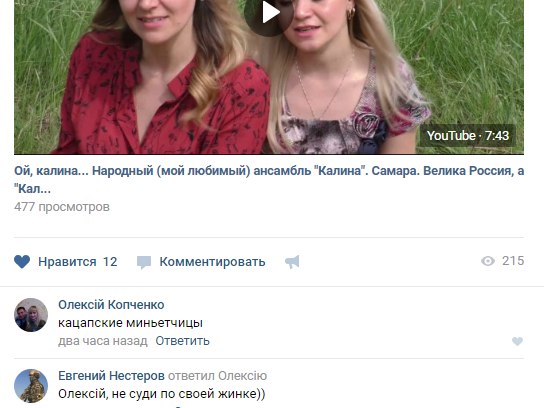Open the video thumbnail image

pos(269,77)
